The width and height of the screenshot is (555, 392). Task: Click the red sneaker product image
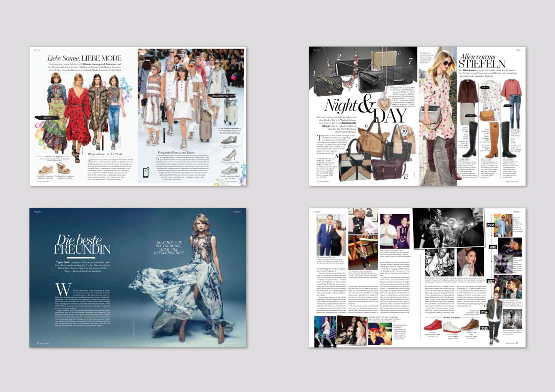tap(434, 325)
